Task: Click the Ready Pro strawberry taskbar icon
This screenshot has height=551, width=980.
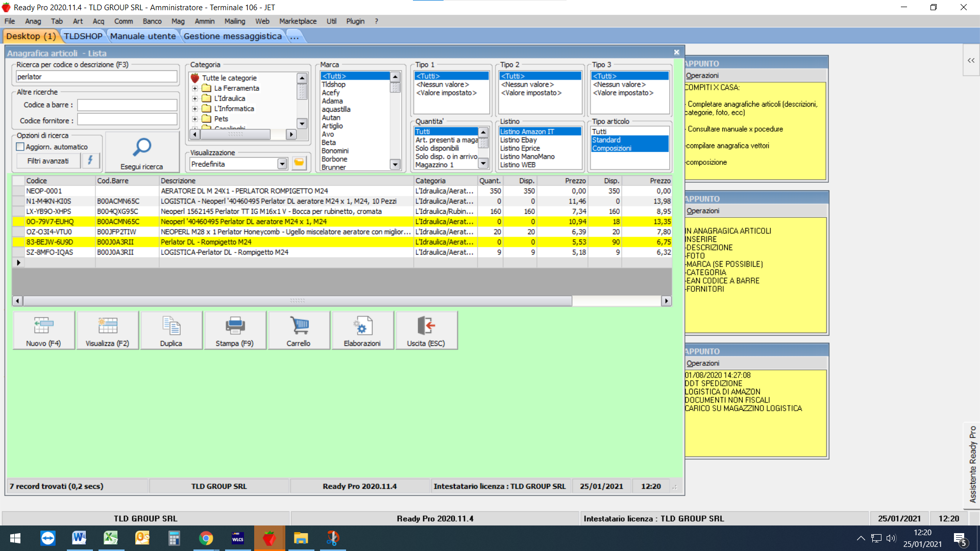Action: 269,538
